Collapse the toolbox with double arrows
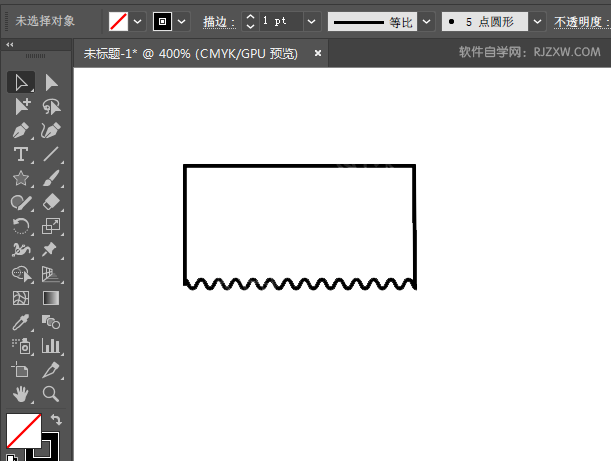The image size is (611, 461). click(x=10, y=45)
